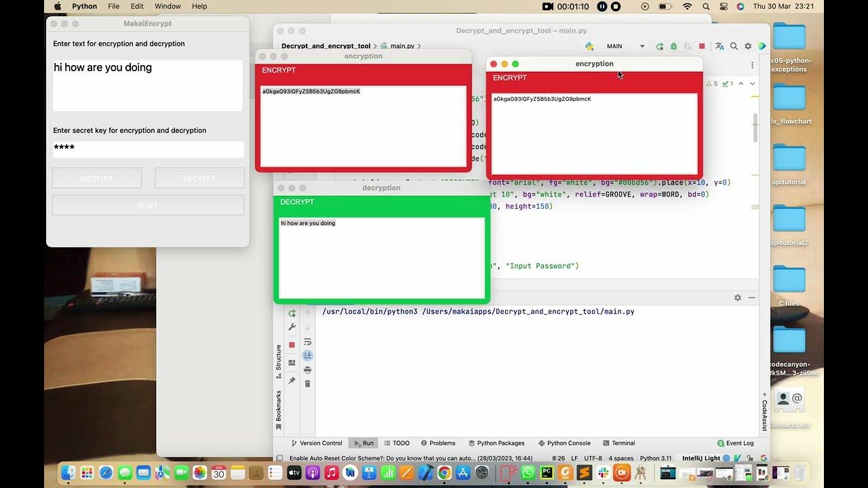Click the wrench icon in the Run panel

click(x=292, y=327)
